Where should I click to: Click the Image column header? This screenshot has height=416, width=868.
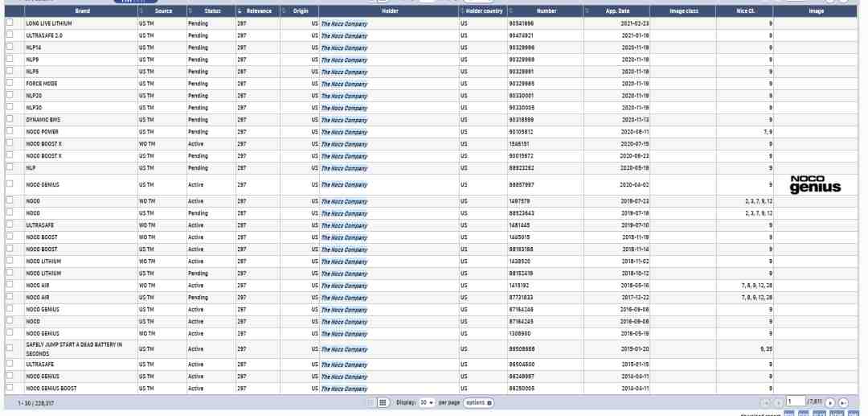[816, 11]
